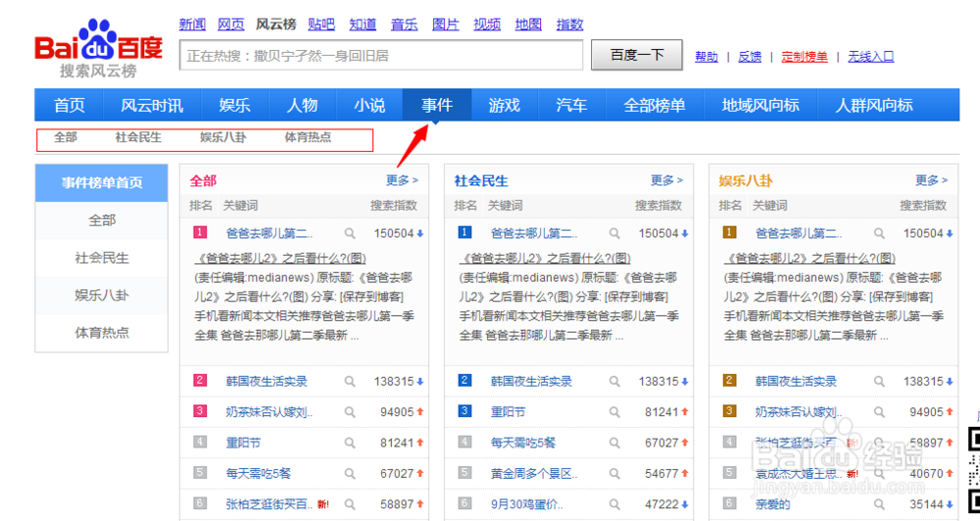The width and height of the screenshot is (980, 521).
Task: Search icon beside 9月30鸡蛋价 entry
Action: click(615, 504)
